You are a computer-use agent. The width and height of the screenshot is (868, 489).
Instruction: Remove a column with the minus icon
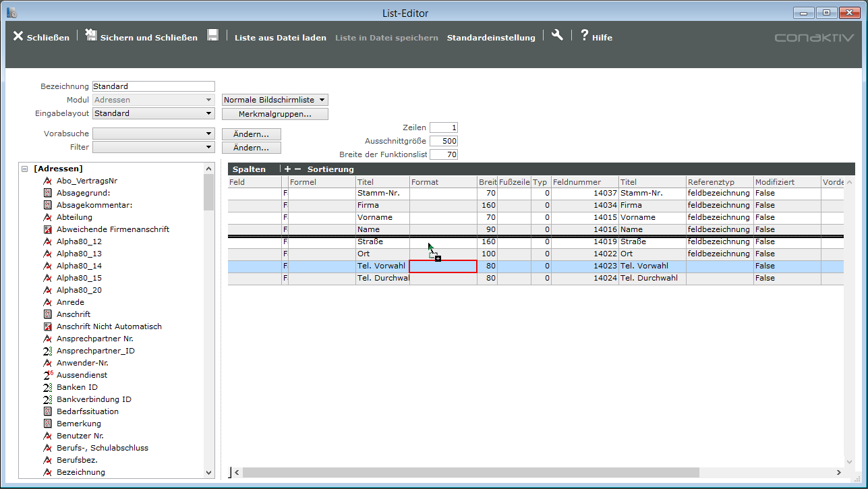coord(297,169)
